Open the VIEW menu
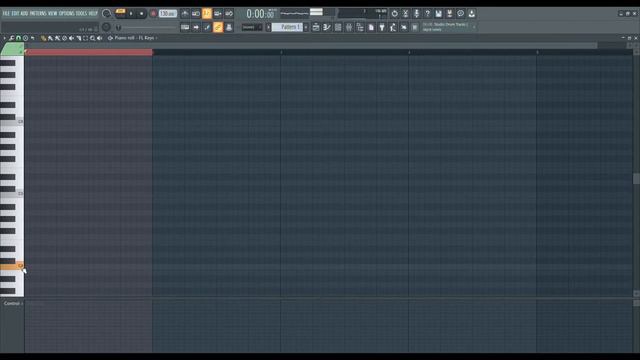This screenshot has height=360, width=640. 53,13
